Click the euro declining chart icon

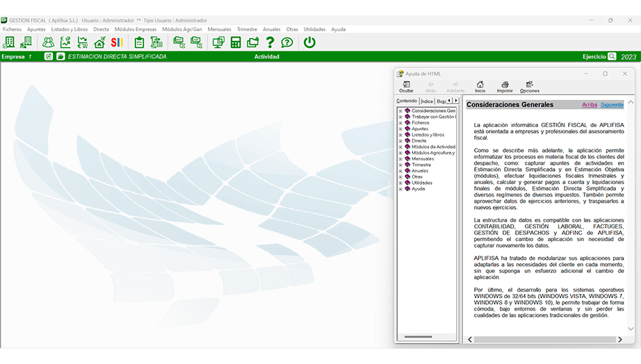click(x=83, y=42)
